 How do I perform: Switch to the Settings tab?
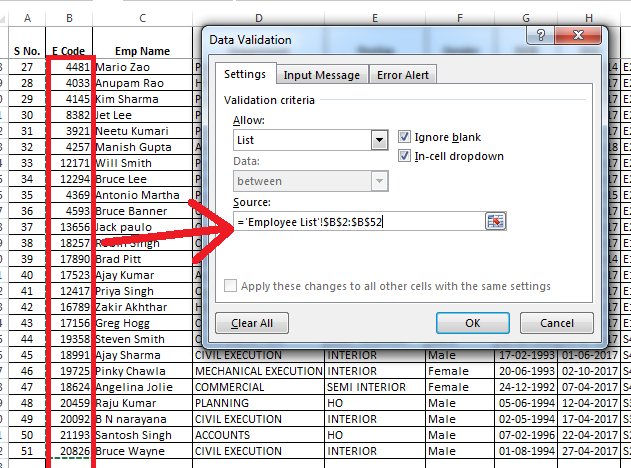245,74
